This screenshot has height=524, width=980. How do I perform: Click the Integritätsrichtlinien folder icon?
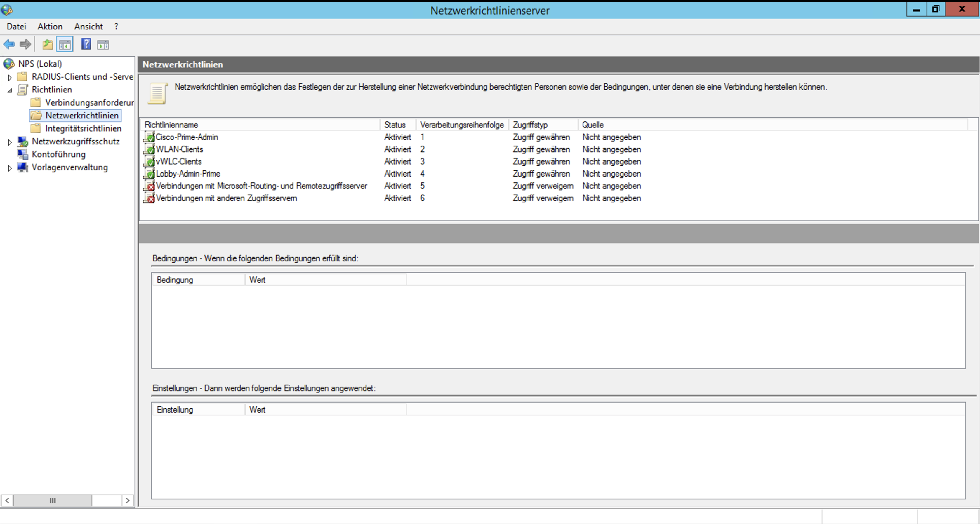coord(36,128)
